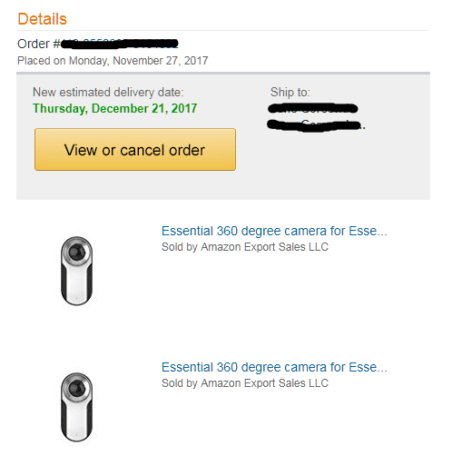462x476 pixels.
Task: Click the second item's camera product thumbnail
Action: tap(77, 407)
